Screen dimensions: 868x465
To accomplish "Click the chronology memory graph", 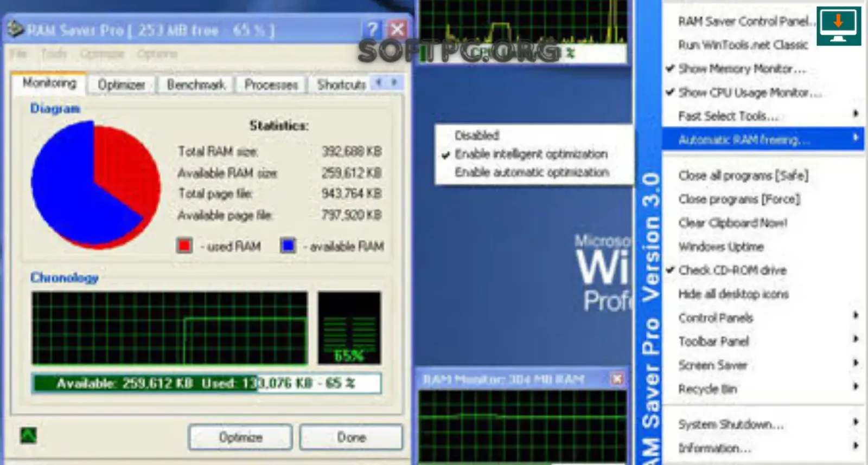I will point(169,328).
